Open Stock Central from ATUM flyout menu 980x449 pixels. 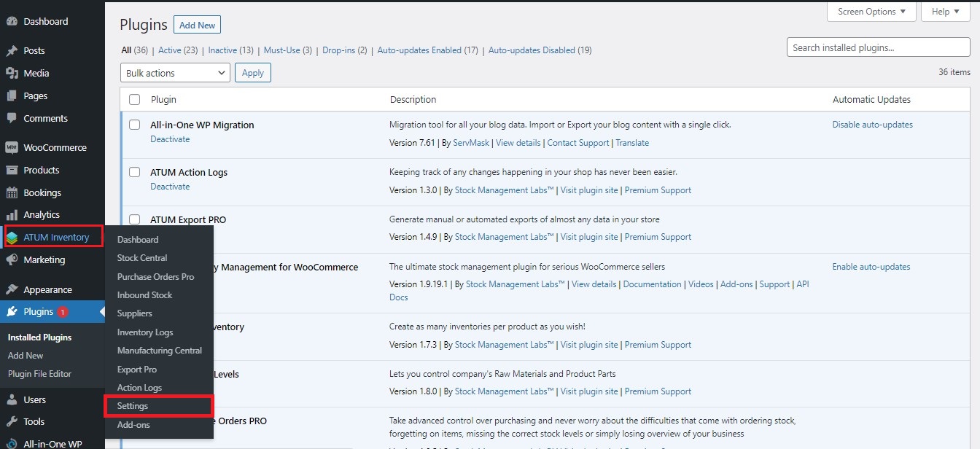(142, 258)
